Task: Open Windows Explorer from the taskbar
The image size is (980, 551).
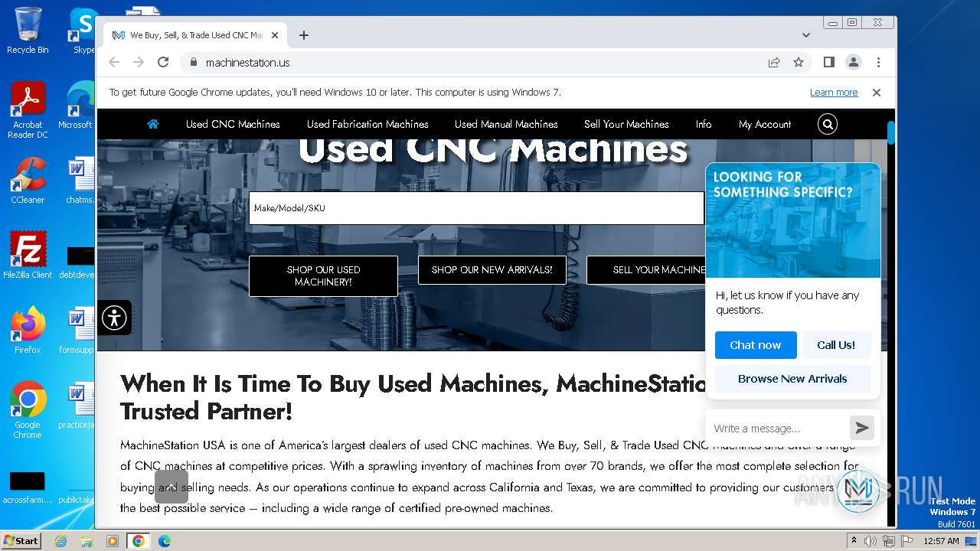Action: tap(87, 541)
